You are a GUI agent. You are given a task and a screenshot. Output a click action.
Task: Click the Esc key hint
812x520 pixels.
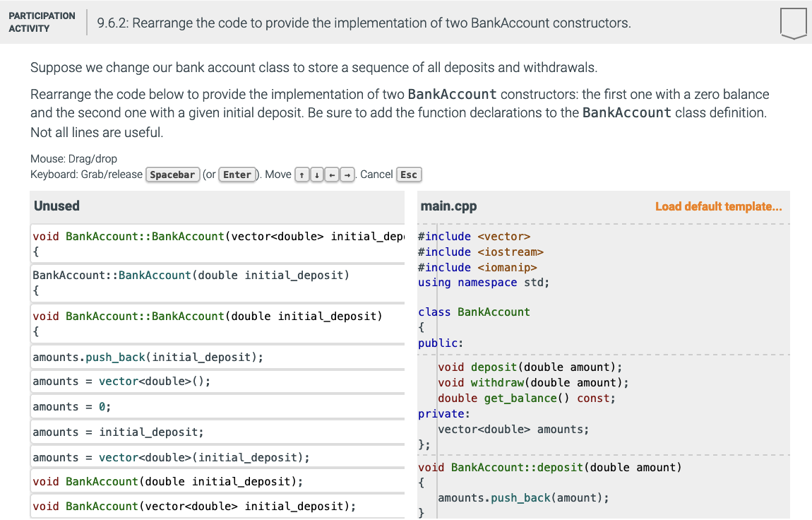[x=409, y=175]
